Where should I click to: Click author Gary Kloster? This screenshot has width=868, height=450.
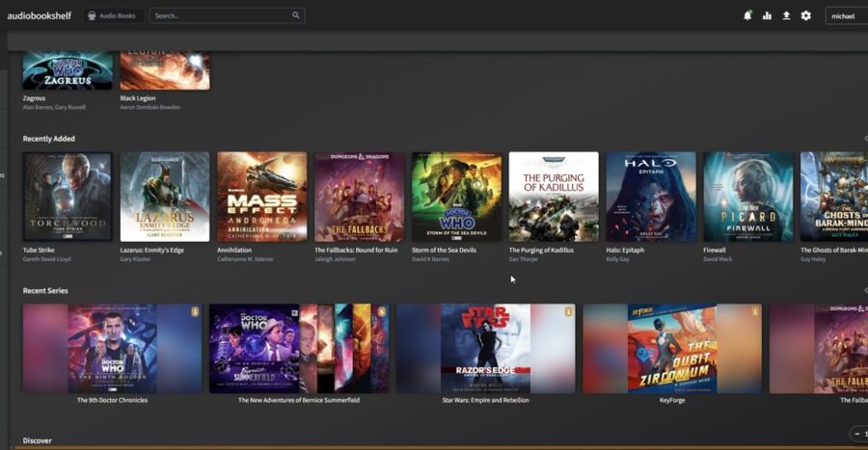tap(135, 259)
